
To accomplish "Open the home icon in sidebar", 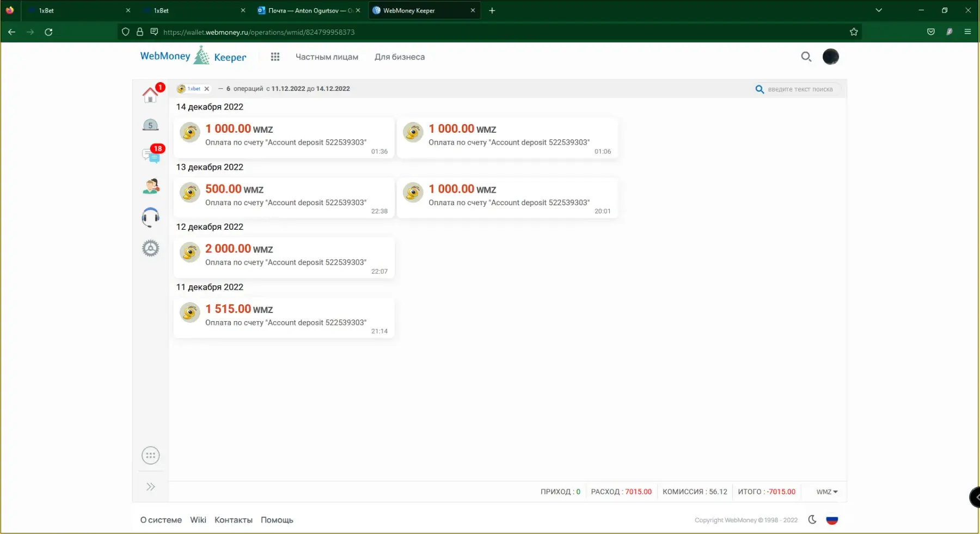I will click(150, 95).
